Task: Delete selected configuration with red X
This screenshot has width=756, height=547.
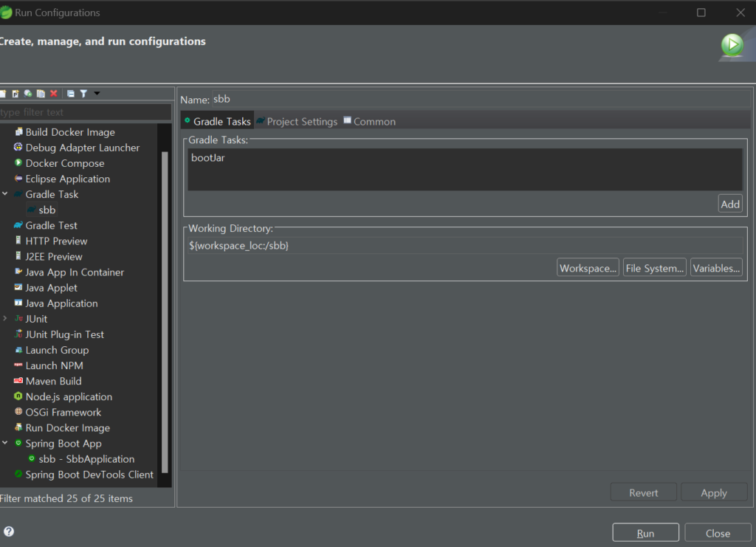Action: tap(53, 94)
